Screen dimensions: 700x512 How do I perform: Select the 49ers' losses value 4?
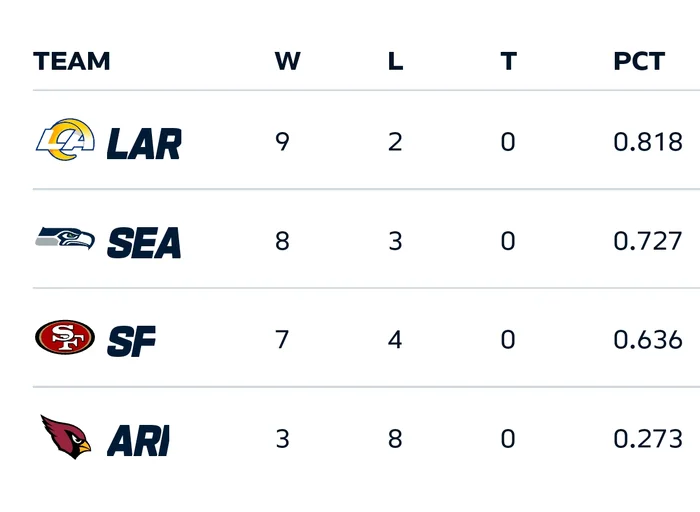pos(395,339)
